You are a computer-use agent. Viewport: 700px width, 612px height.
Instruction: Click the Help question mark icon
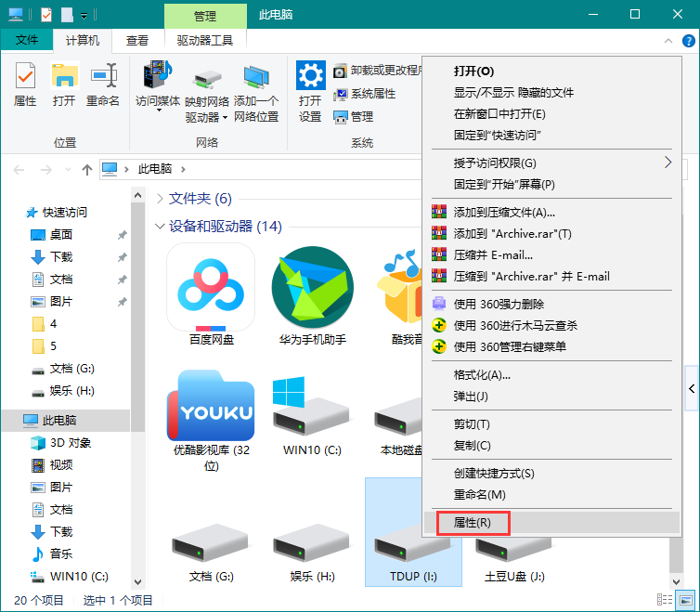[688, 41]
